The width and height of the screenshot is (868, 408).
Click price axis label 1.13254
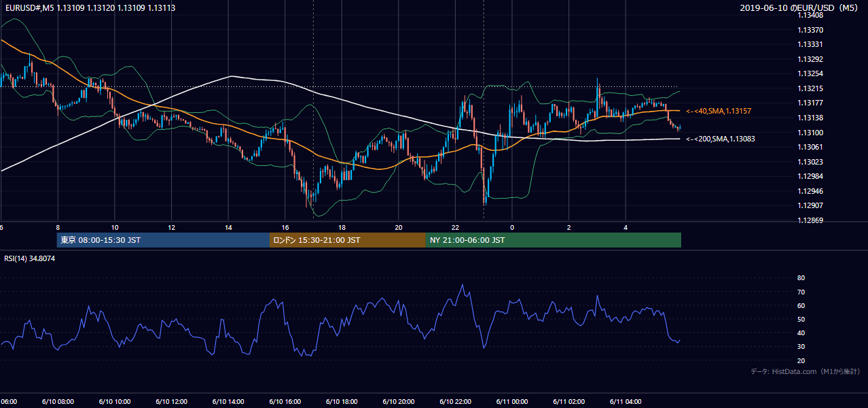click(810, 73)
